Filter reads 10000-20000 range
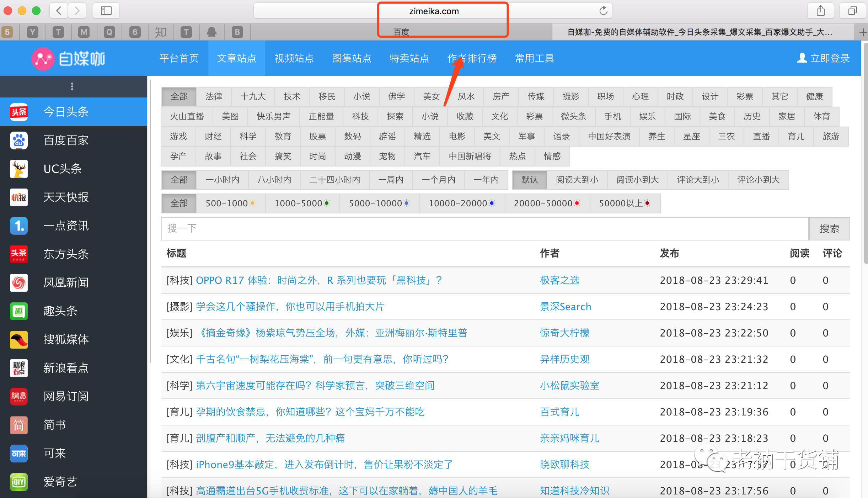Image resolution: width=868 pixels, height=498 pixels. coord(462,203)
